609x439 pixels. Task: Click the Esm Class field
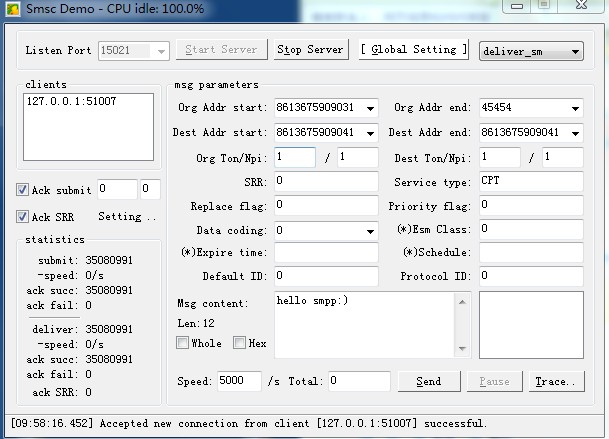[531, 229]
